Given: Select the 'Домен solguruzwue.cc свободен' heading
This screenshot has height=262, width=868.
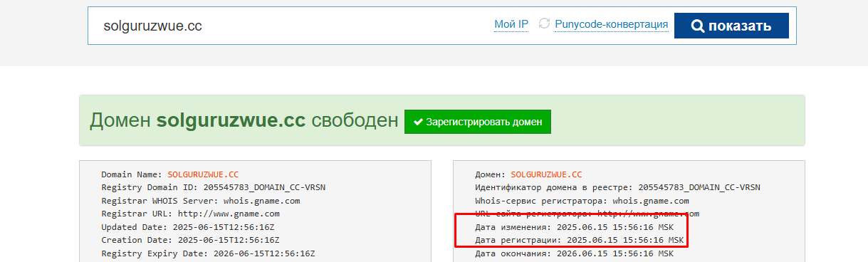Looking at the screenshot, I should (244, 121).
